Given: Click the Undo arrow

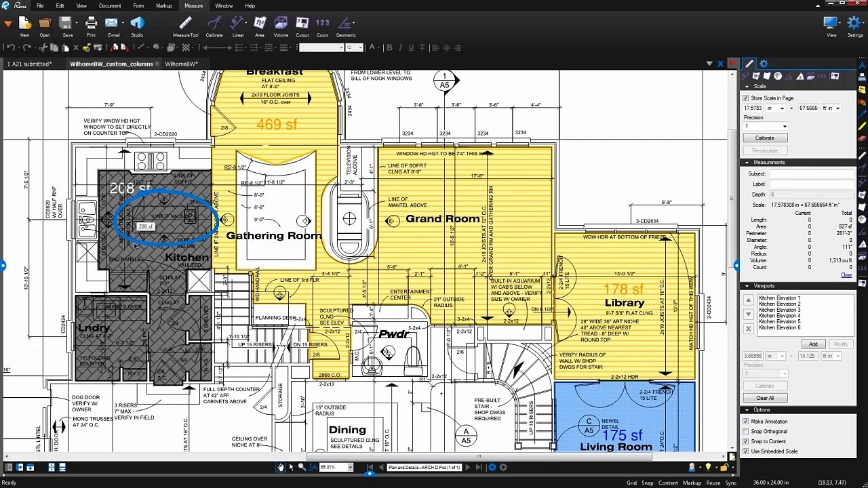Looking at the screenshot, I should (11, 47).
